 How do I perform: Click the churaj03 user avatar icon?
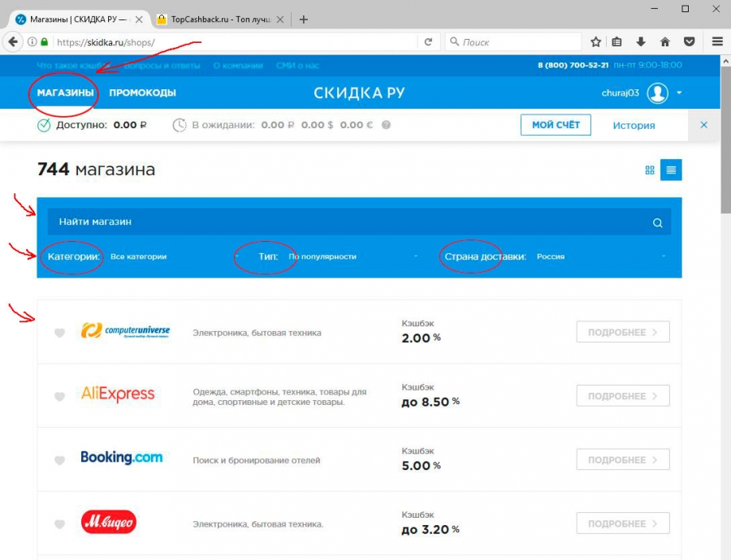tap(657, 93)
